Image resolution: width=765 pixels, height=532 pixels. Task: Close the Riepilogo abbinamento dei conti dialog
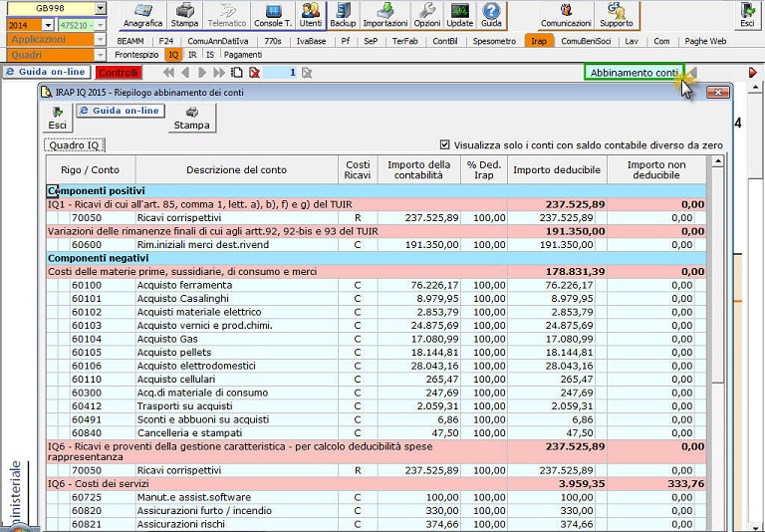pyautogui.click(x=717, y=92)
